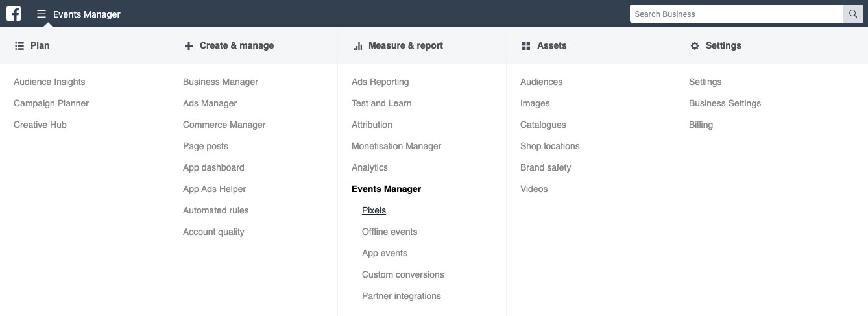Open Shop locations

point(550,146)
